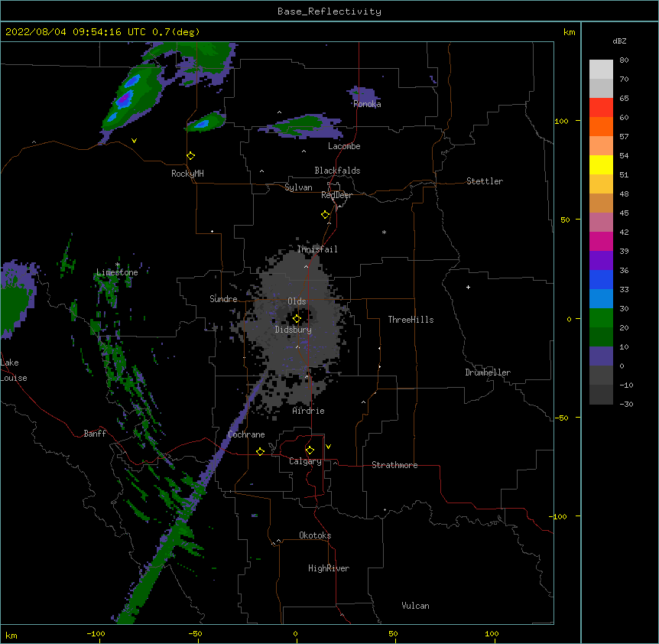Click the Airdrie town label
Image resolution: width=659 pixels, height=644 pixels.
pyautogui.click(x=309, y=411)
